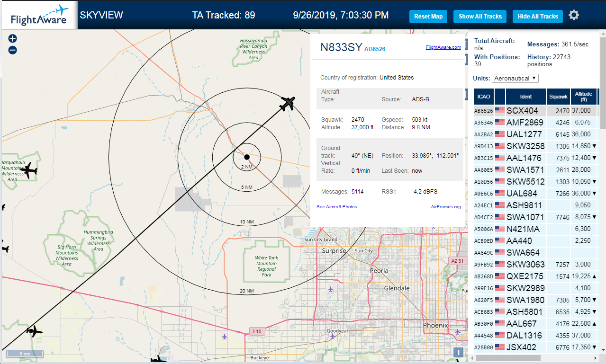Click the US flag in N421MA row
The image size is (606, 364).
tap(500, 229)
